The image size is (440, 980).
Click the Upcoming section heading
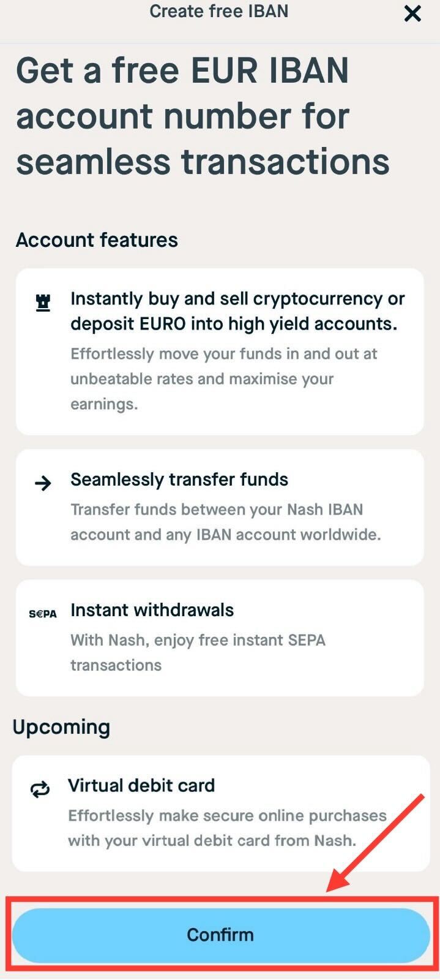pyautogui.click(x=61, y=727)
